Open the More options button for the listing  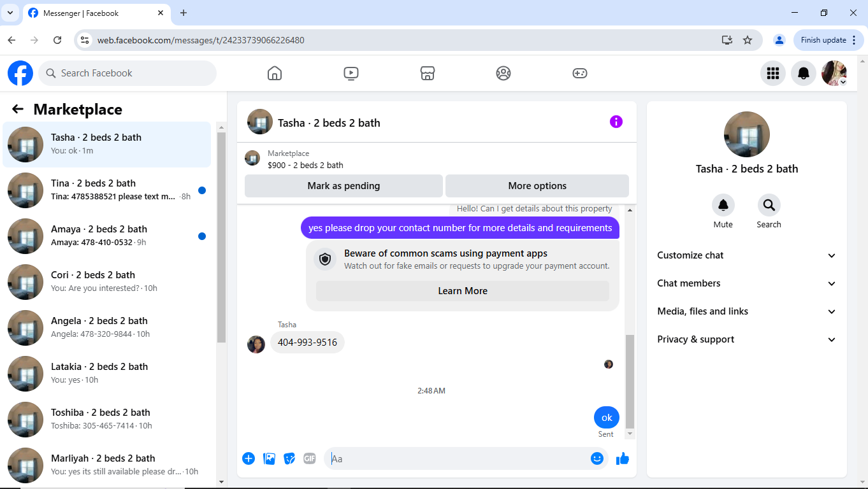tap(537, 186)
